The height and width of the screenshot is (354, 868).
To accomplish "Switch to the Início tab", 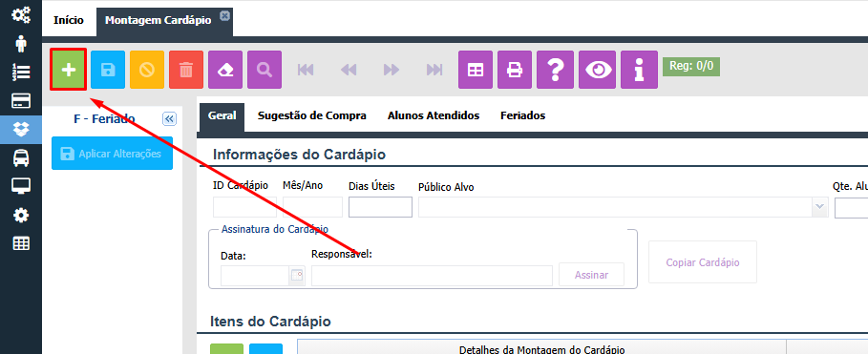I will (x=69, y=20).
